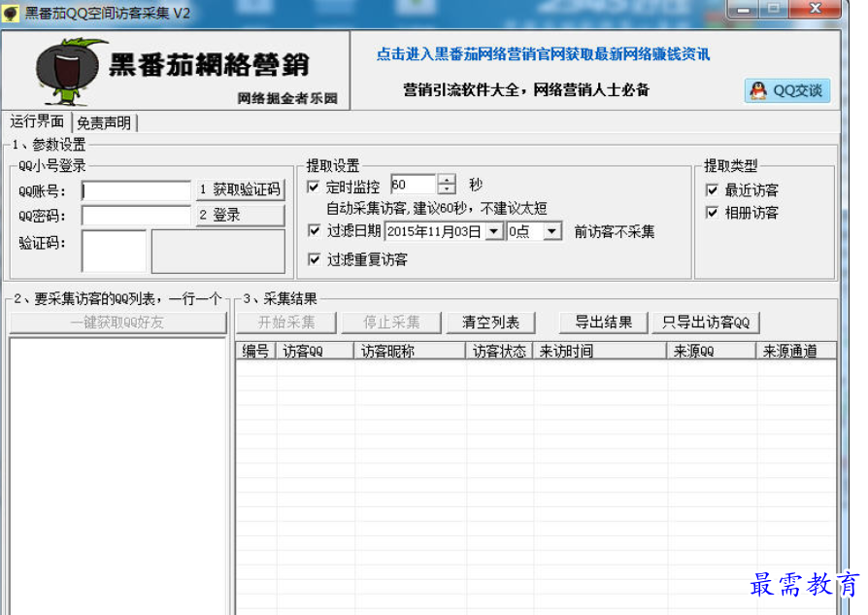
Task: Uncheck the 过滤重复访客 option
Action: 314,258
